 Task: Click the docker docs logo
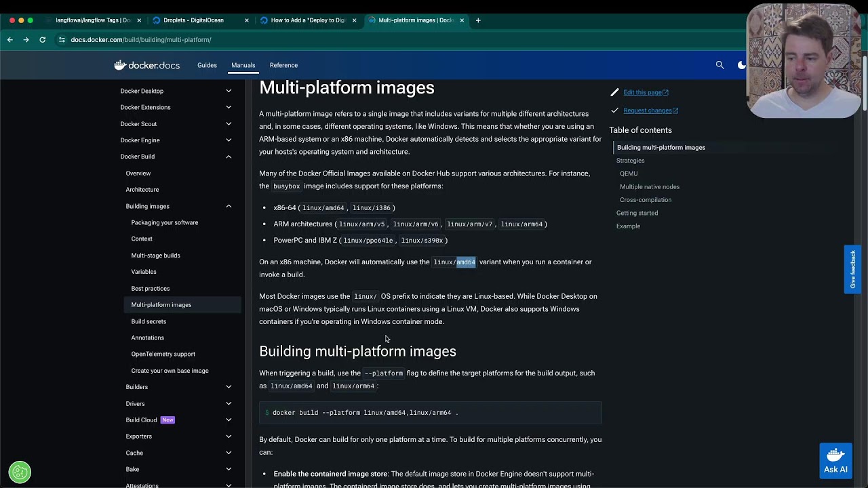[146, 65]
